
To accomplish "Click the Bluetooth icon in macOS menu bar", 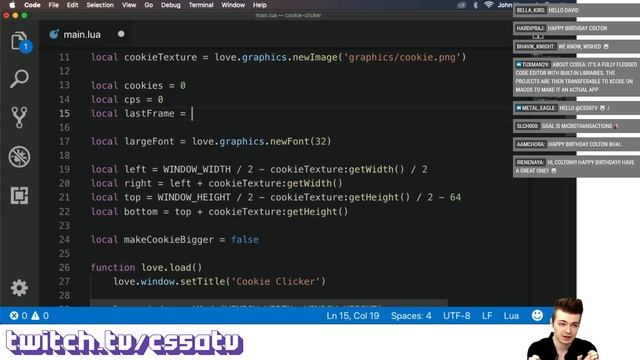I will point(475,5).
